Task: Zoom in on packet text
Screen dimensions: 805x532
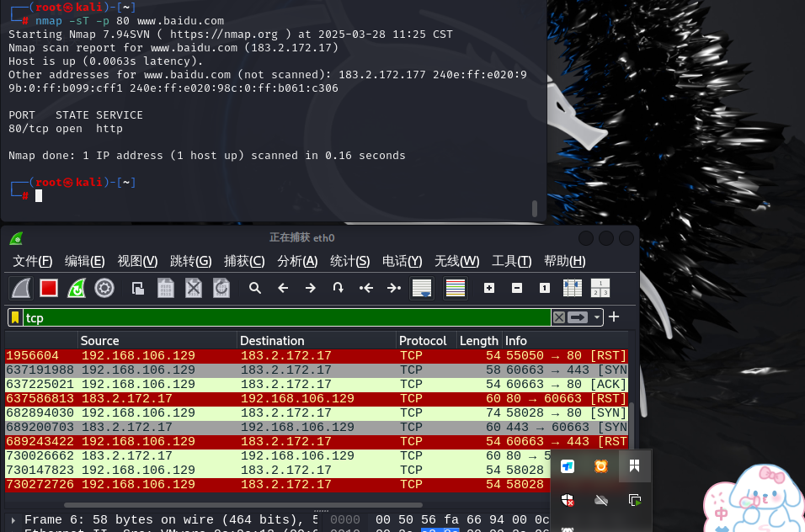Action: (489, 289)
